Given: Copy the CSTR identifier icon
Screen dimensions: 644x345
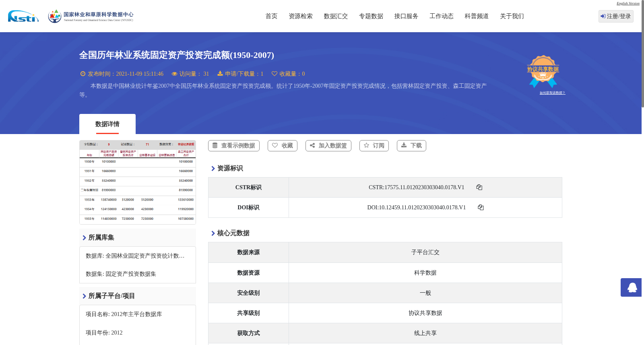Looking at the screenshot, I should pyautogui.click(x=479, y=187).
